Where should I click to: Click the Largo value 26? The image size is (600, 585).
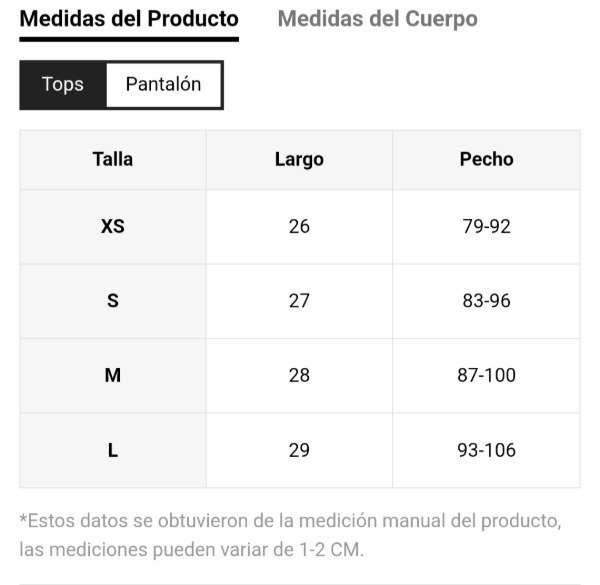299,226
